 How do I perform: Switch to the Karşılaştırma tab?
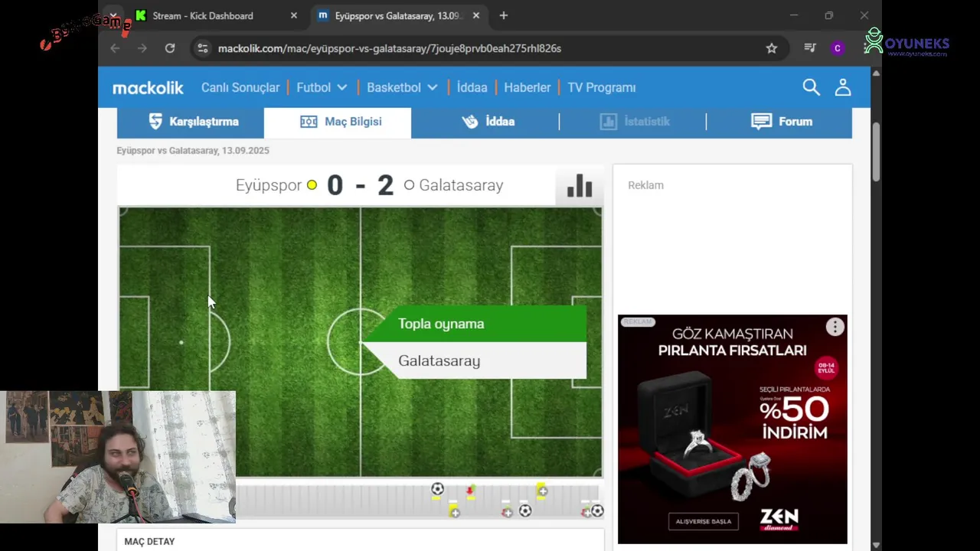[x=191, y=122]
